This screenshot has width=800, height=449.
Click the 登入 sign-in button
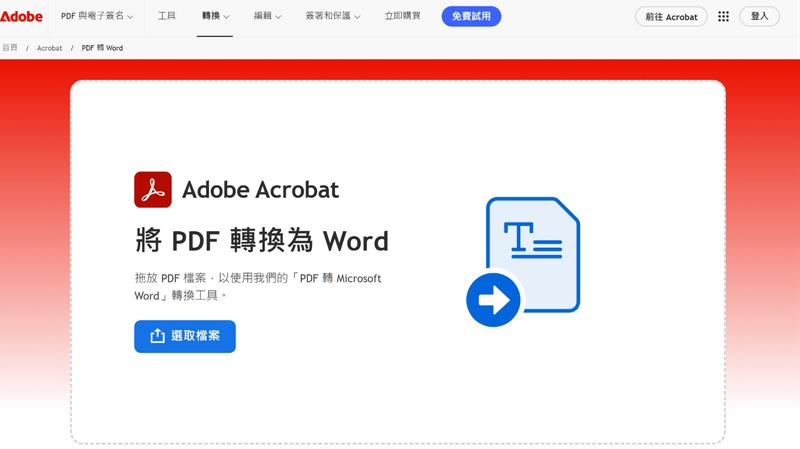pos(759,16)
